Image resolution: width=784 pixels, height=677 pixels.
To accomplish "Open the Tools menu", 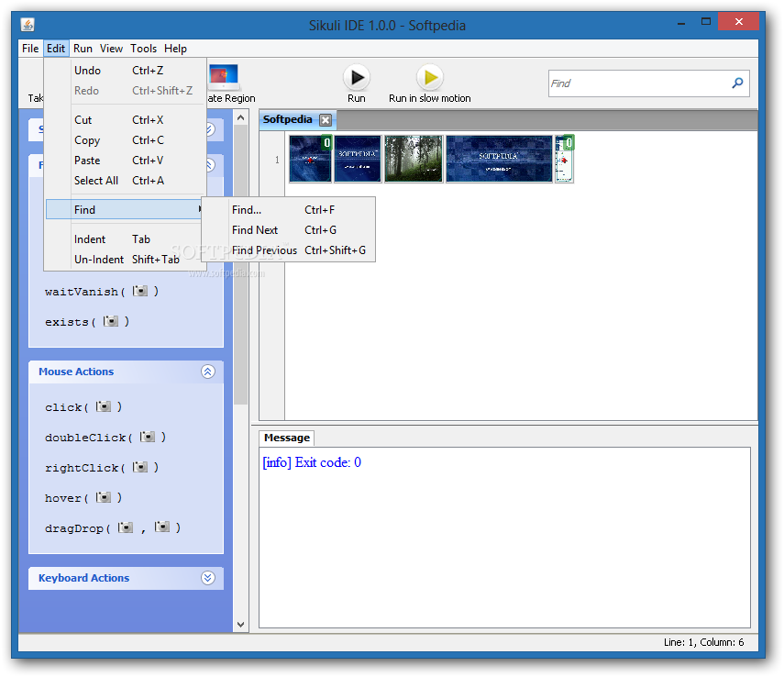I will [x=143, y=49].
